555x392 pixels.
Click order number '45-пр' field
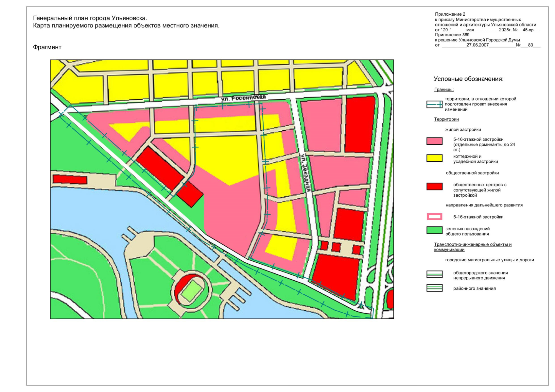(528, 30)
